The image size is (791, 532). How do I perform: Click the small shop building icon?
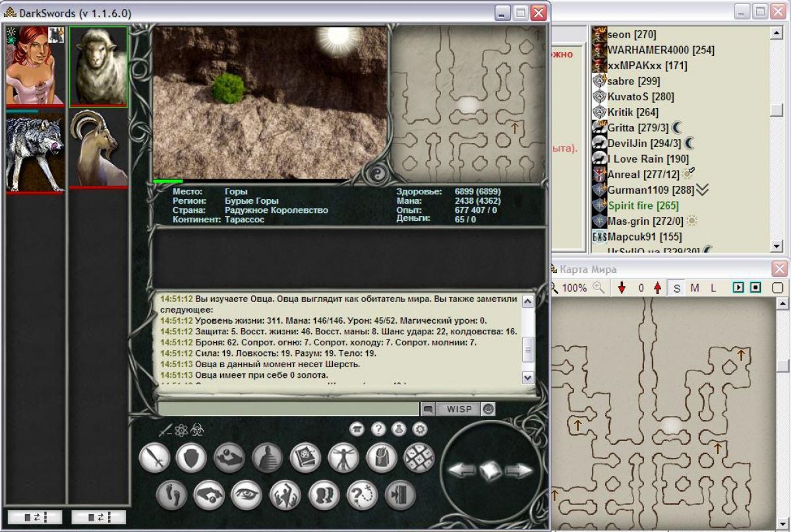tap(357, 429)
